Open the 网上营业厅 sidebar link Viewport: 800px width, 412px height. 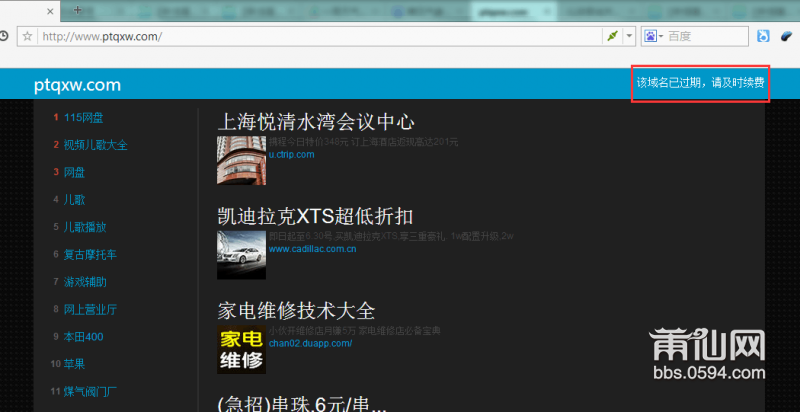click(x=90, y=310)
